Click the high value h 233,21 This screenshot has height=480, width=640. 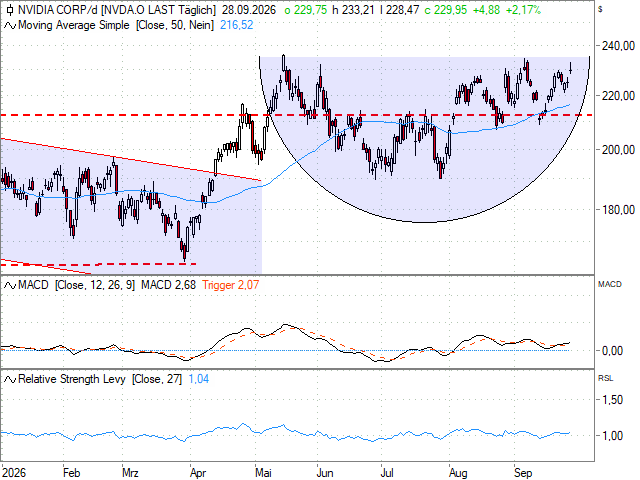point(353,10)
